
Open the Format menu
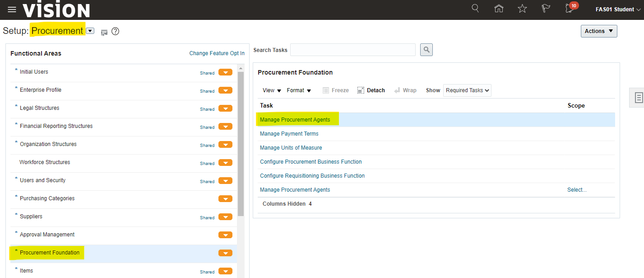pyautogui.click(x=299, y=90)
